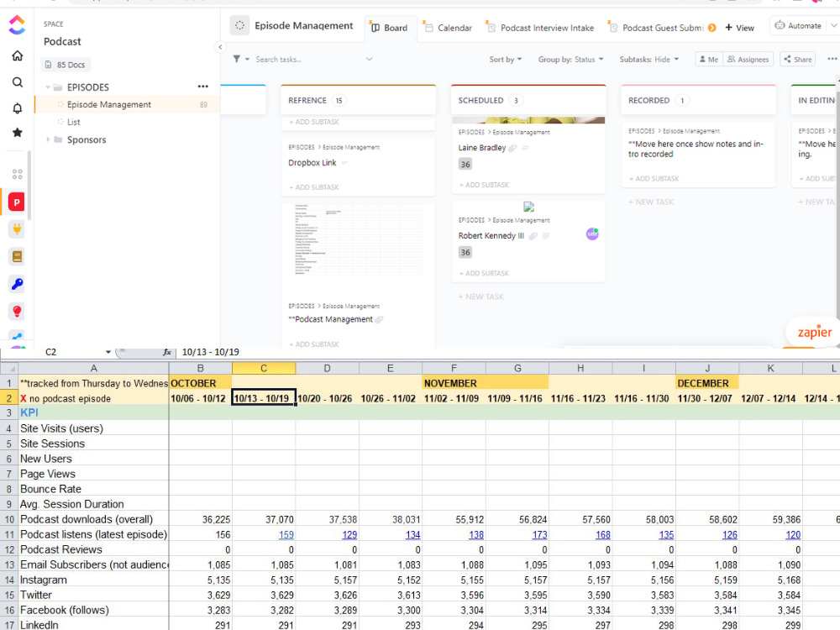Viewport: 840px width, 630px height.
Task: Click the Share button
Action: click(798, 60)
